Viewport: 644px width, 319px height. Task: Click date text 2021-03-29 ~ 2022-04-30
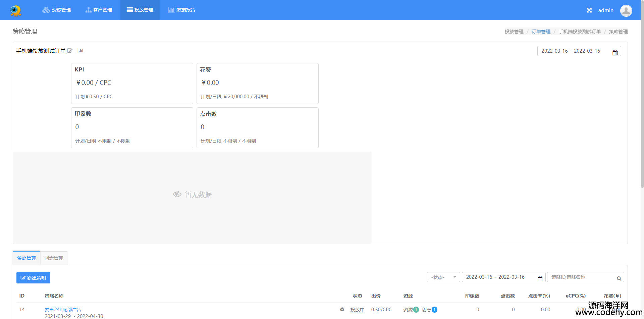click(x=74, y=316)
